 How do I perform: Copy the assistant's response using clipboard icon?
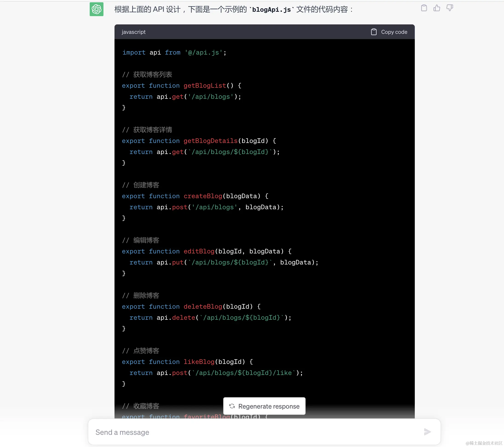pyautogui.click(x=424, y=8)
